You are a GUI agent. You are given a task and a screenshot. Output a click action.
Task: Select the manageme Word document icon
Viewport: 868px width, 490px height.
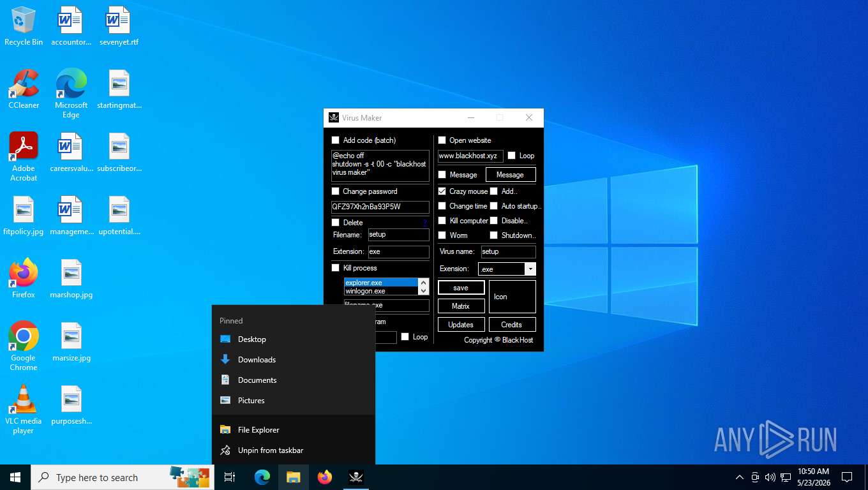pos(71,216)
